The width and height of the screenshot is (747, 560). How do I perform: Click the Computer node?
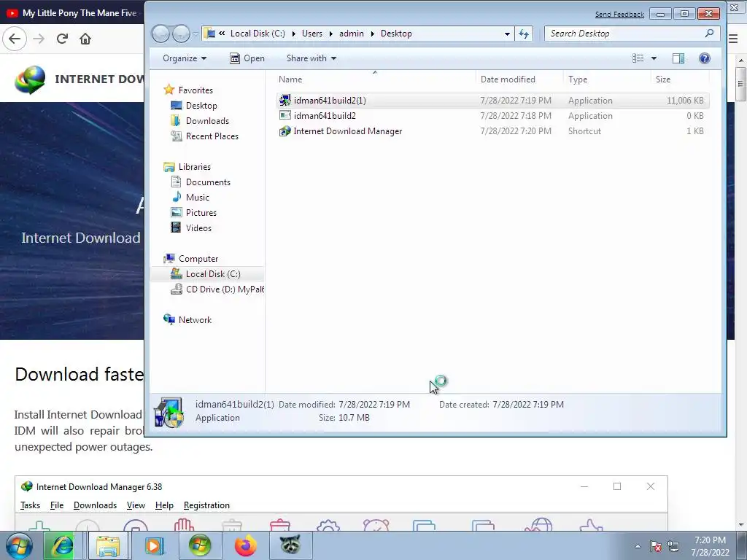pyautogui.click(x=198, y=259)
